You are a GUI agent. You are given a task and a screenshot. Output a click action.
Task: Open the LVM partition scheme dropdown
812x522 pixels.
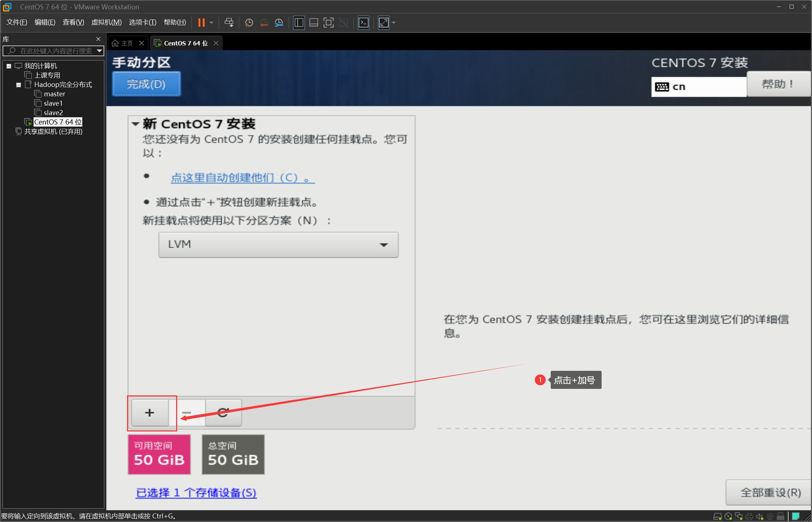point(278,244)
